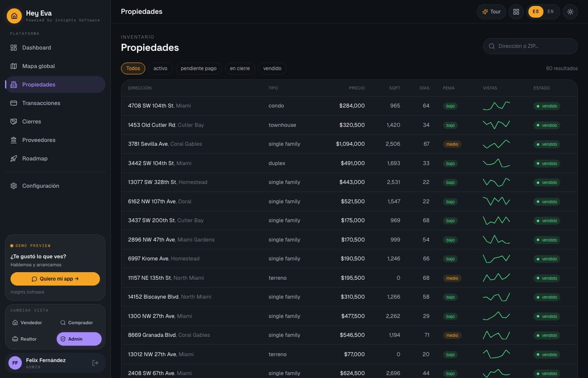
Task: Select the Admin view
Action: 79,339
